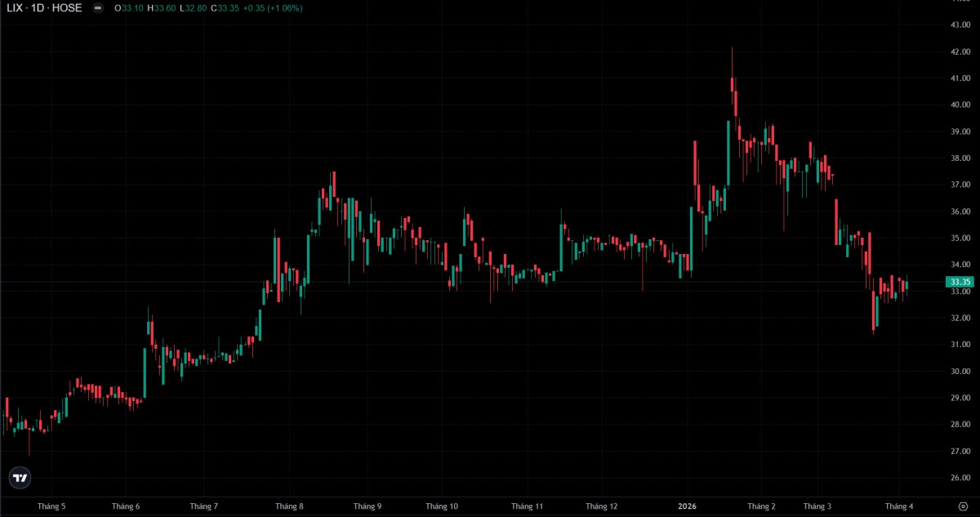Click the Tháng 3 time axis label
The image size is (980, 517).
(817, 506)
